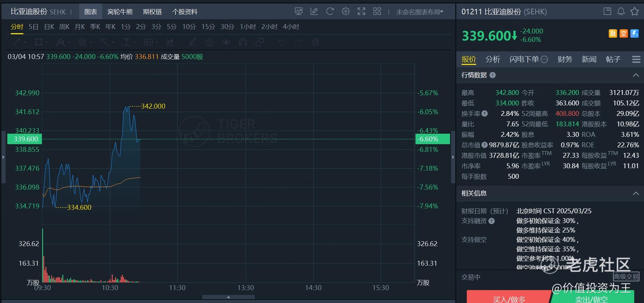
Task: Click the 339.600 current price tag on axis
Action: pyautogui.click(x=24, y=139)
